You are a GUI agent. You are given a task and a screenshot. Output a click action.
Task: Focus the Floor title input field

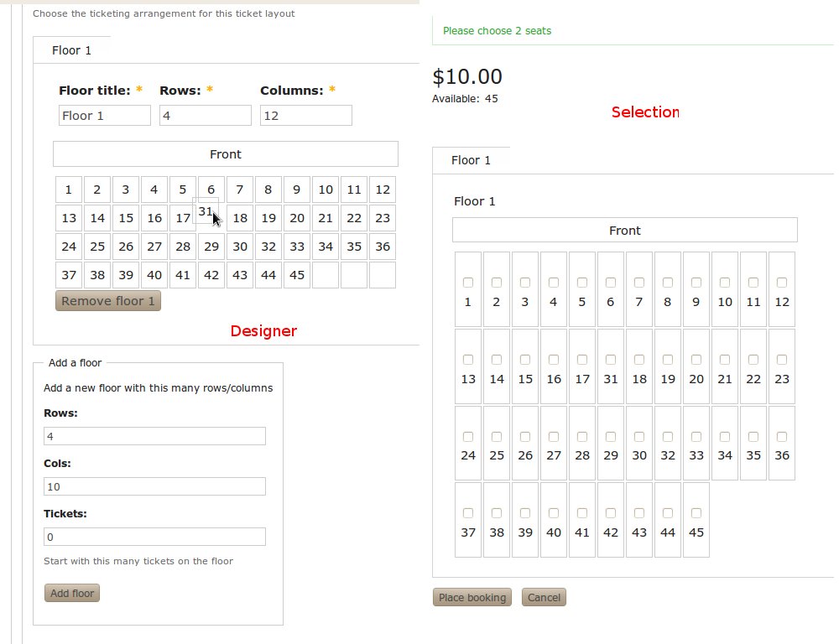click(105, 116)
